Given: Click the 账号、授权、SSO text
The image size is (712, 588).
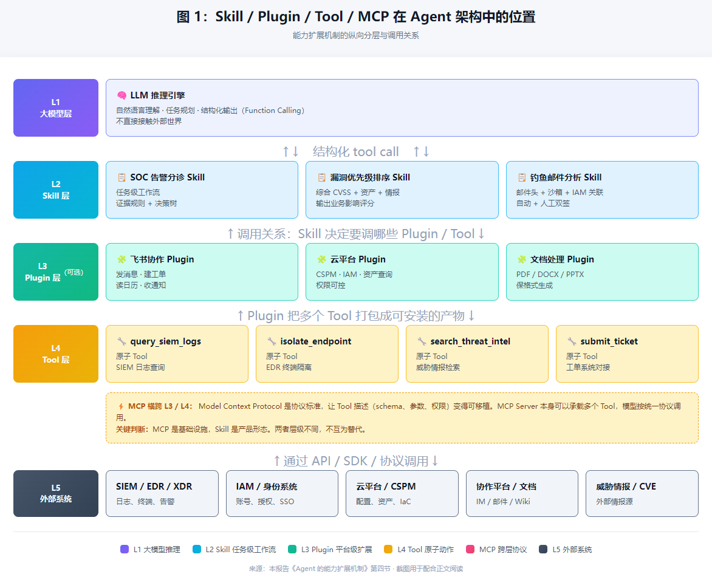Looking at the screenshot, I should 265,502.
